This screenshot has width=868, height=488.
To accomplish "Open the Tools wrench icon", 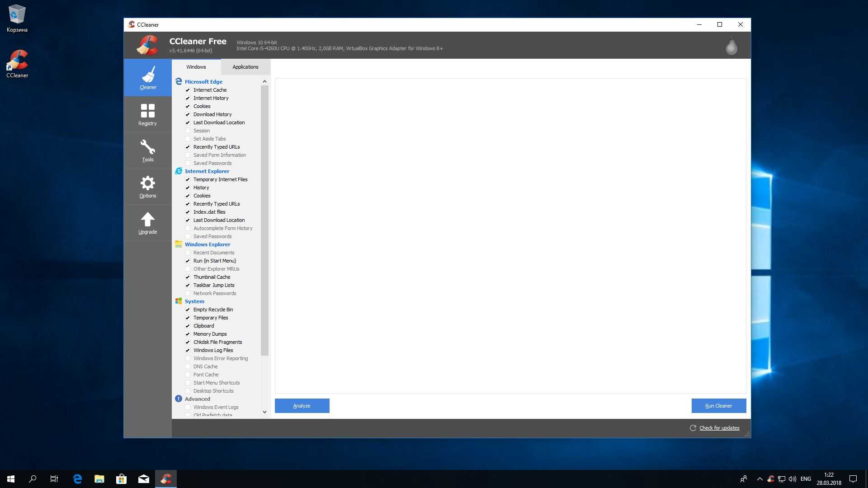I will click(147, 147).
